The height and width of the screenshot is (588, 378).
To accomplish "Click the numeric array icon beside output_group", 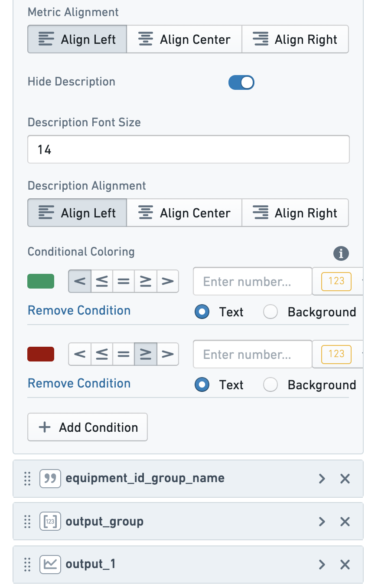I will click(50, 521).
